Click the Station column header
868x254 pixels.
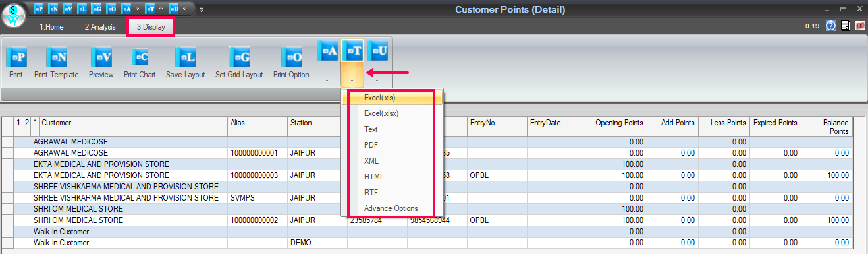pos(317,127)
